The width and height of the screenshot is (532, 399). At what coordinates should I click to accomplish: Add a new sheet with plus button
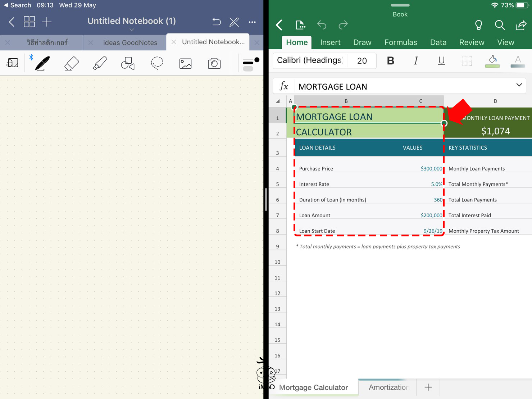428,387
